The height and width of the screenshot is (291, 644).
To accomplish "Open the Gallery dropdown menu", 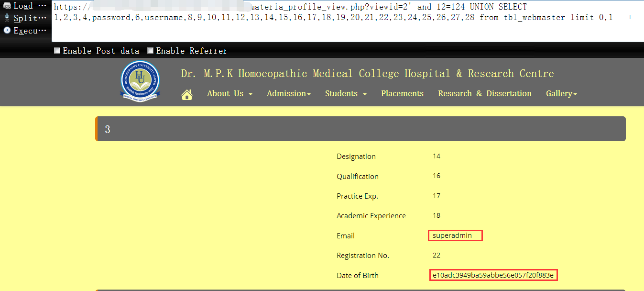I will tap(561, 94).
